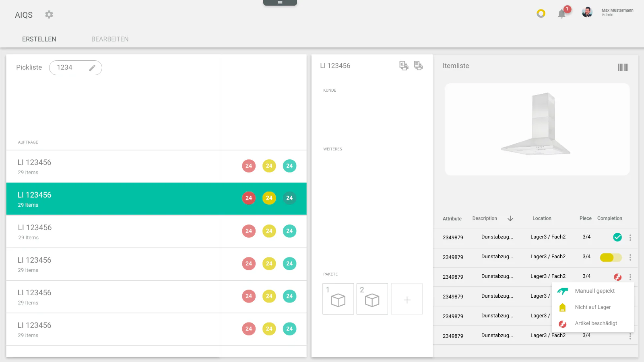This screenshot has width=644, height=362.
Task: Click the WEITERES section label
Action: point(332,149)
